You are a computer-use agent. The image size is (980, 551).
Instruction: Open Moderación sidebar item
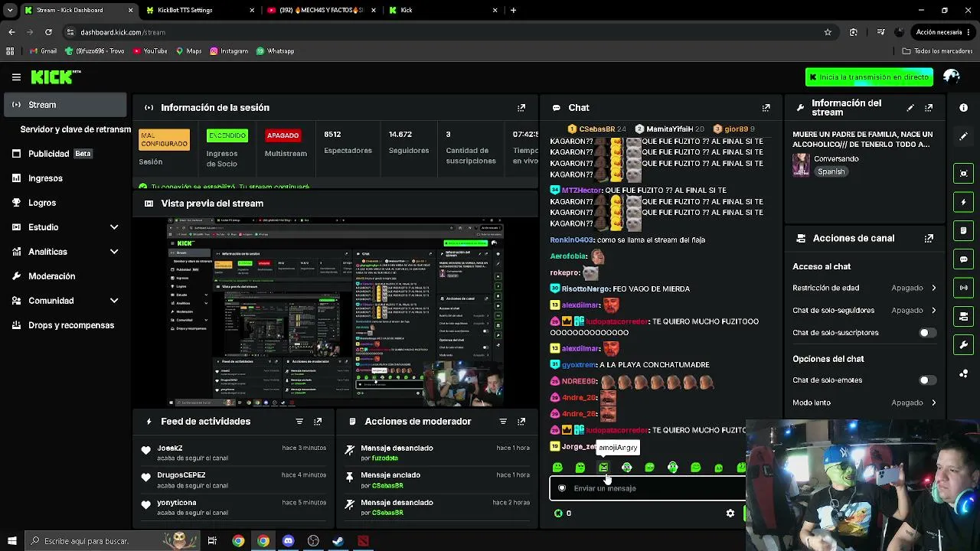[65, 276]
